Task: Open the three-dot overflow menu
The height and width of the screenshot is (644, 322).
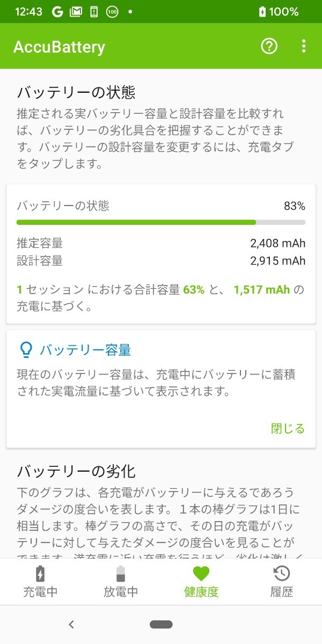Action: click(303, 46)
